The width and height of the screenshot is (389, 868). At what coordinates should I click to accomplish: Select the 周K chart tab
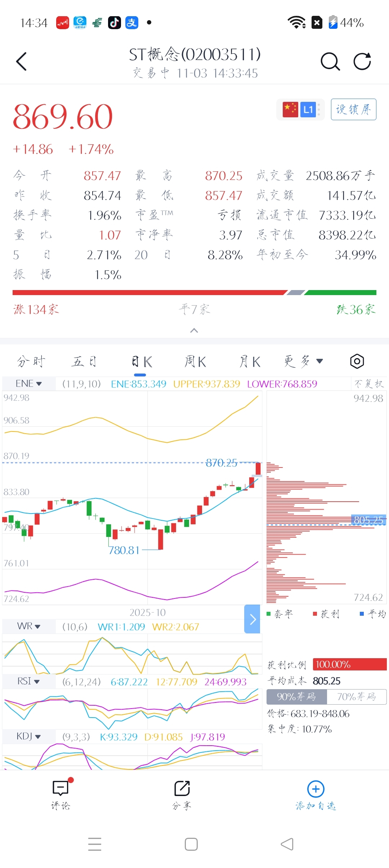point(195,361)
